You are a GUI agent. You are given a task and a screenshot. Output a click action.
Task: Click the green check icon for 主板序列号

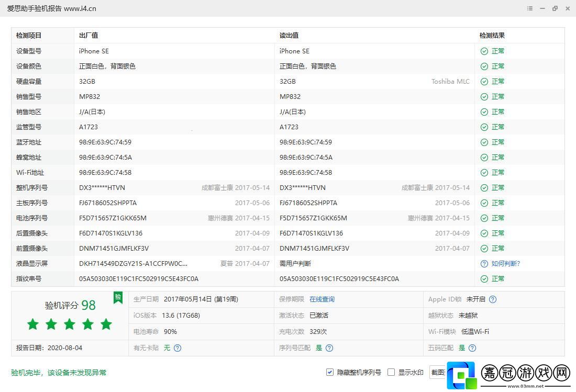[484, 203]
